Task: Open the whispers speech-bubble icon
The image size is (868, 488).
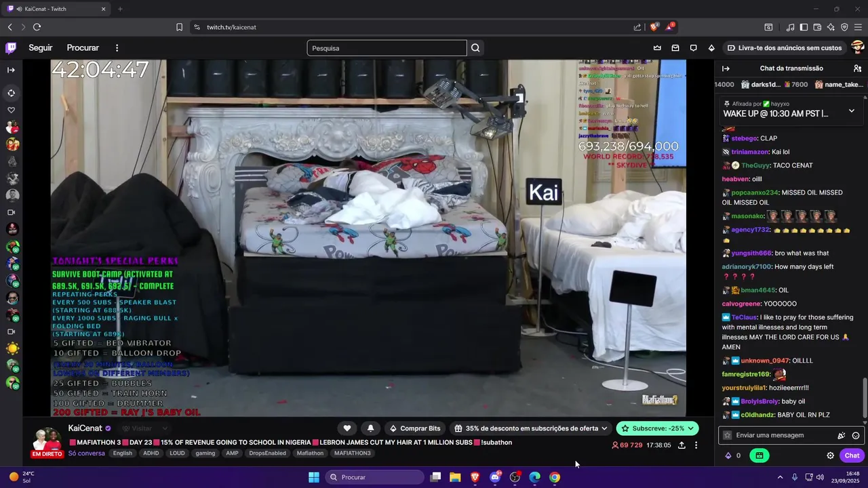Action: [x=693, y=48]
